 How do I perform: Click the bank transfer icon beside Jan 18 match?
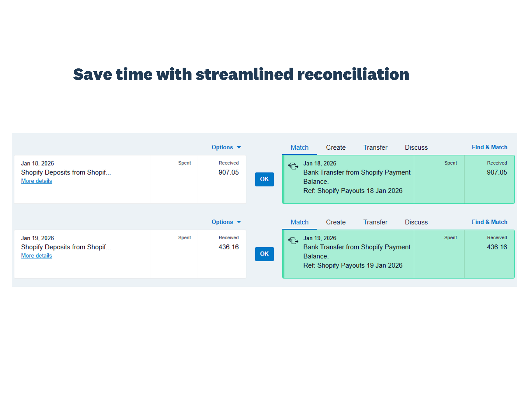293,166
